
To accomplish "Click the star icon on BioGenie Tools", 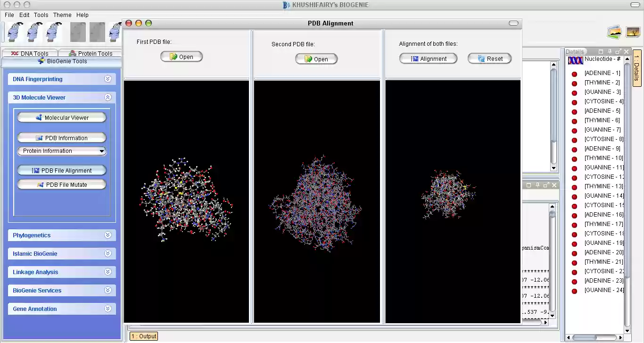I will pos(41,60).
